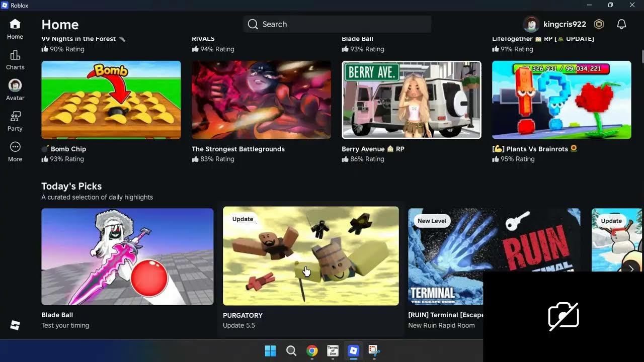Image resolution: width=644 pixels, height=362 pixels.
Task: Open Windows taskbar search
Action: click(291, 350)
